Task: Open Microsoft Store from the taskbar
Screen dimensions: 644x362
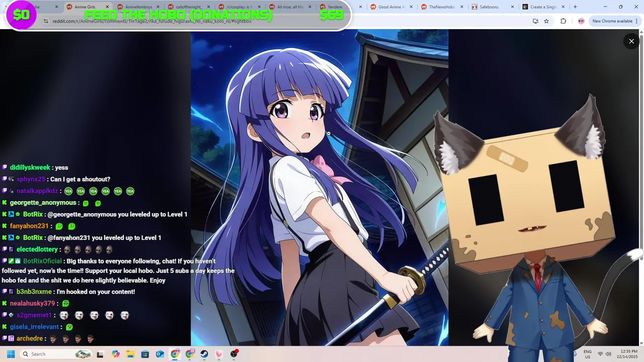Action: click(x=145, y=354)
